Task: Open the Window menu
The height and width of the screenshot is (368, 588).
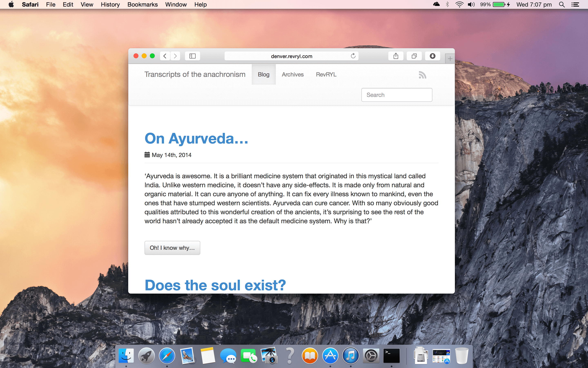Action: 176,5
